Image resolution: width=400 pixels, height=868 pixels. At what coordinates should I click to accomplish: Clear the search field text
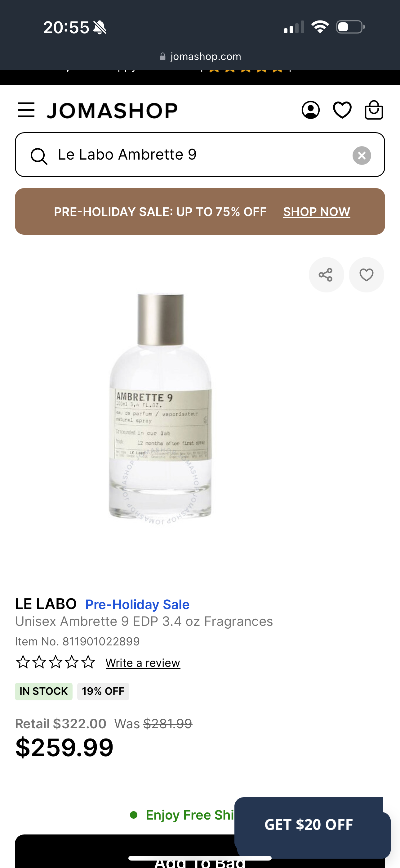click(362, 155)
